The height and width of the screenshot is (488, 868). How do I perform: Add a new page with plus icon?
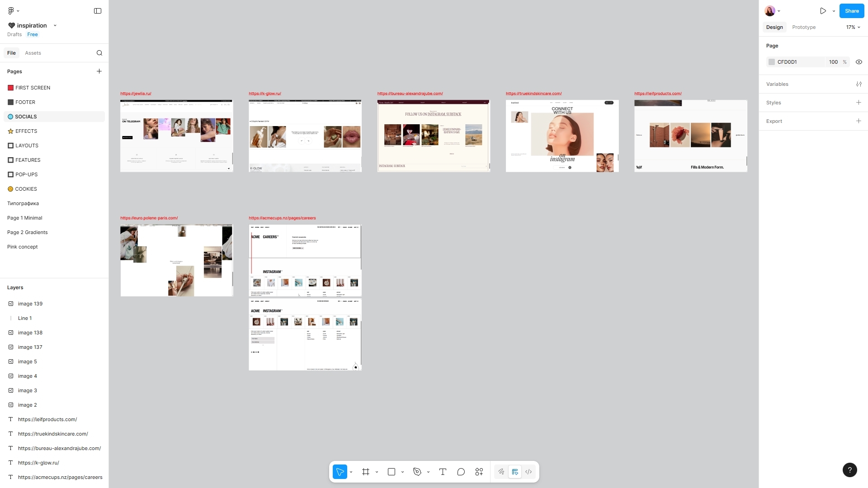click(x=99, y=71)
